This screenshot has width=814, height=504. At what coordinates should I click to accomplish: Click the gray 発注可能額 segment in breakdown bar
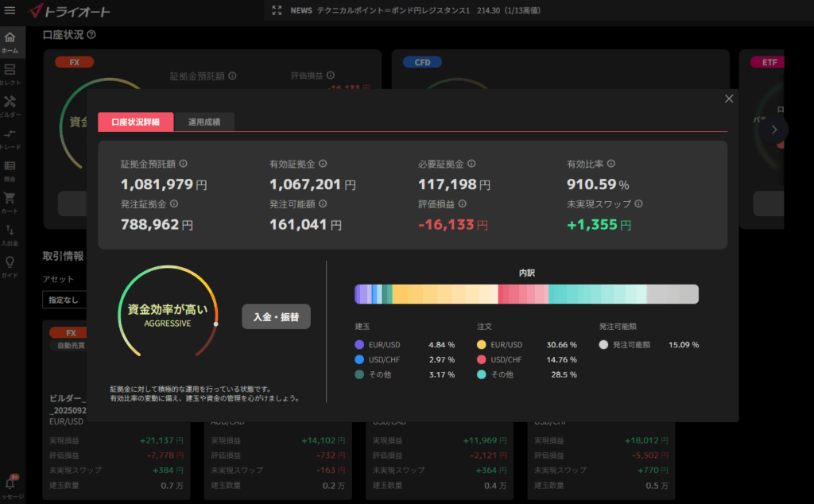(673, 294)
